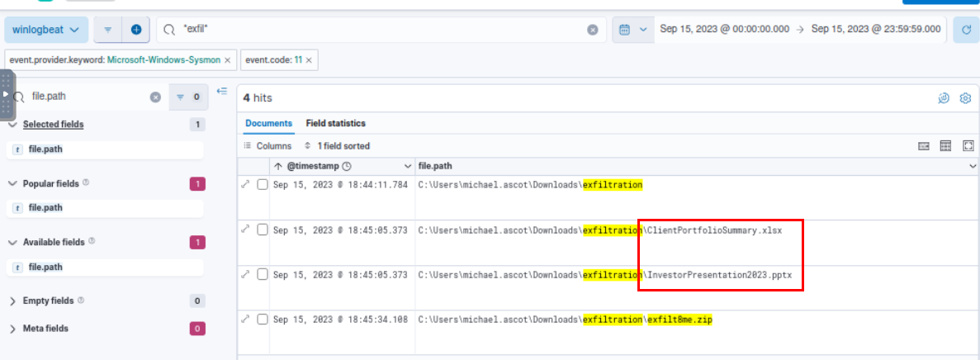Select the exfilt8me.zip row checkbox
The height and width of the screenshot is (360, 980).
point(263,319)
